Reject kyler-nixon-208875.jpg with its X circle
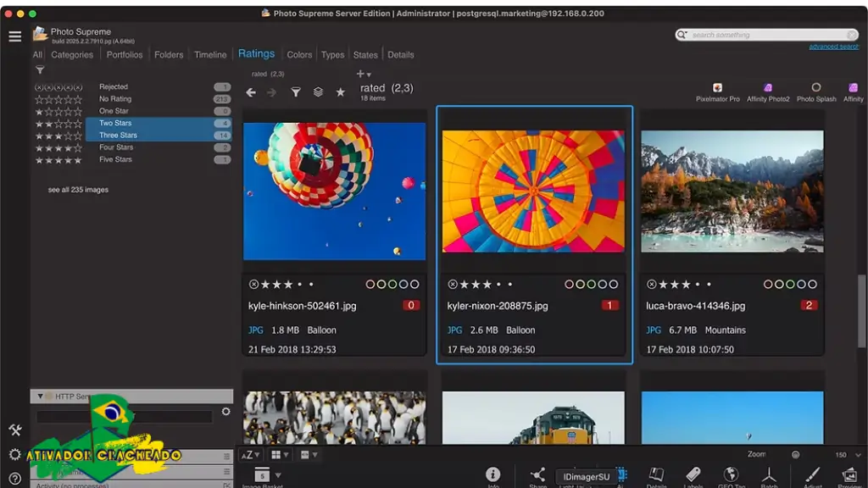Screen dimensions: 868x488 tap(453, 285)
